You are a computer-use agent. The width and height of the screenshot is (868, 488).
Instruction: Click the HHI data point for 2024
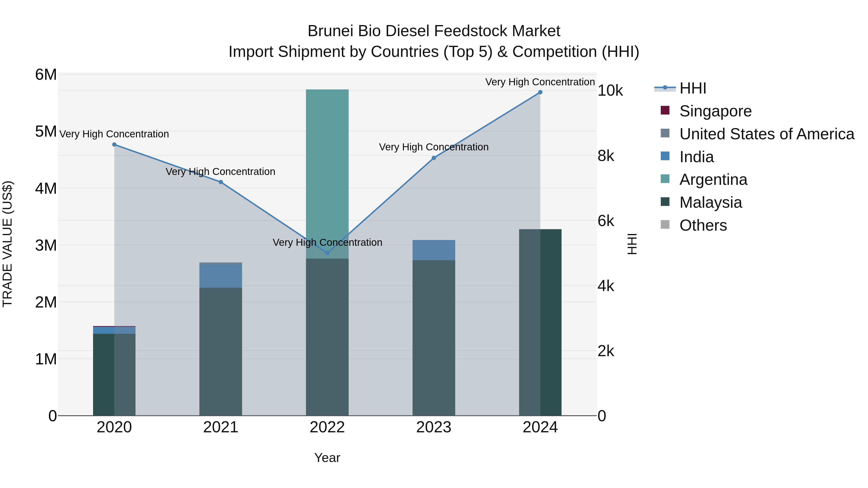[540, 92]
